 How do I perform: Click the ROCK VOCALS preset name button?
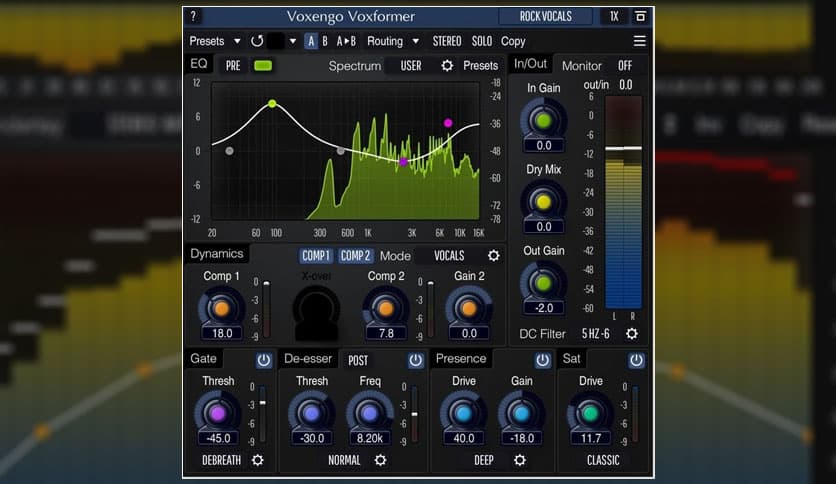(x=545, y=17)
